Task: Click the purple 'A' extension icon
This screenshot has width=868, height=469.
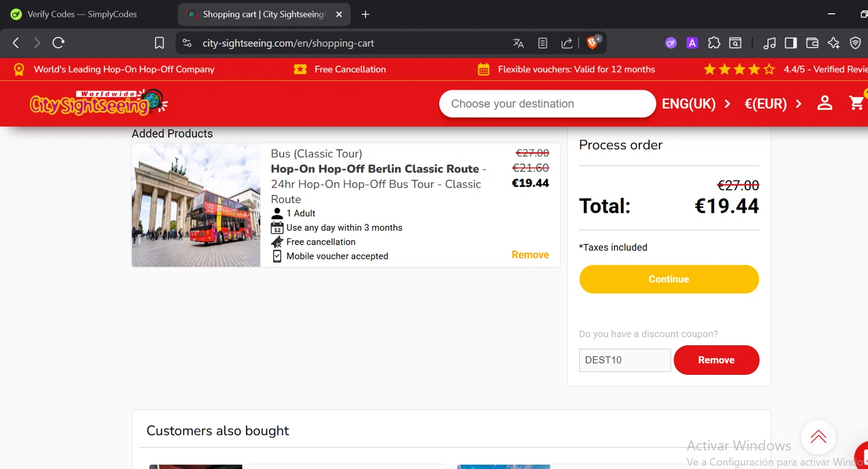Action: click(692, 43)
